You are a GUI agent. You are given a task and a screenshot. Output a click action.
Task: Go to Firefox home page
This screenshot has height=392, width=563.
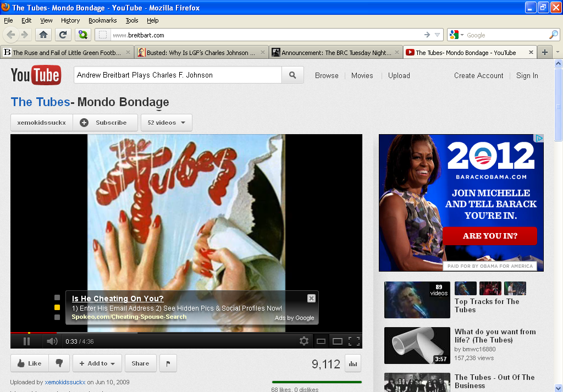43,35
